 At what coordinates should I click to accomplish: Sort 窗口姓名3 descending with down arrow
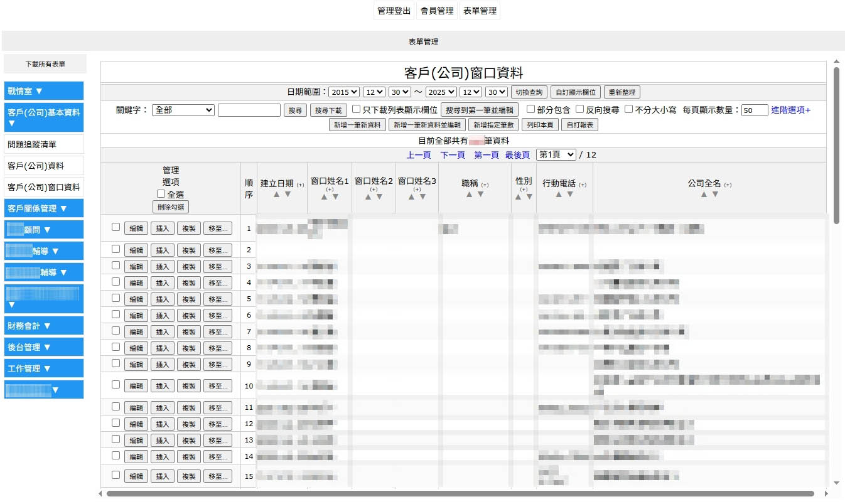coord(422,197)
